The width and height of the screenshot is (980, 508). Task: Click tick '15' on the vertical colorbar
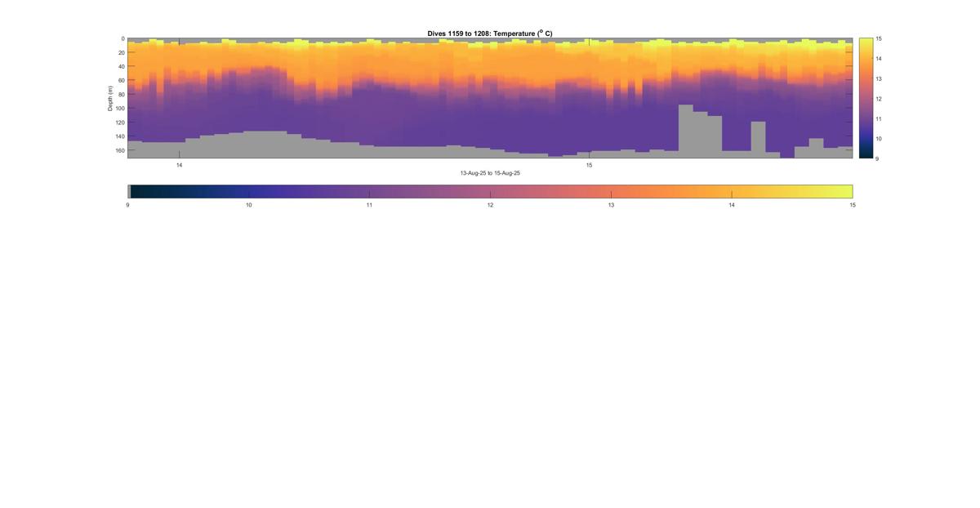tap(878, 38)
